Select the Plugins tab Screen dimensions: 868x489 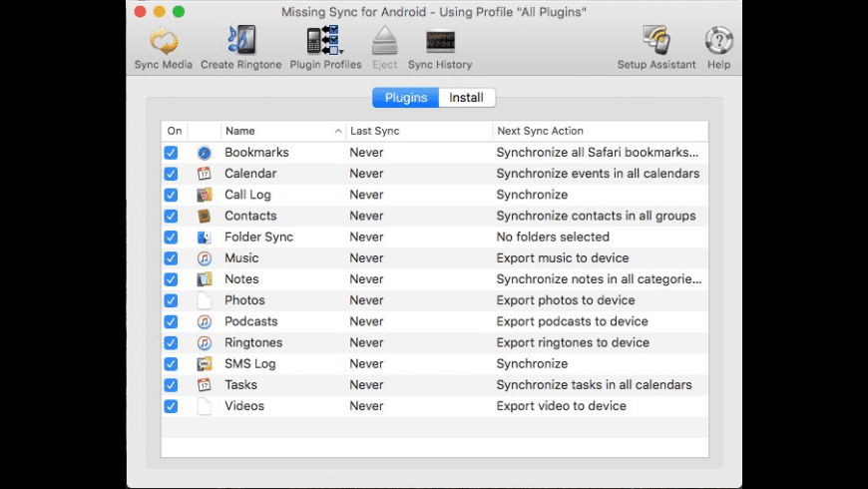point(406,98)
